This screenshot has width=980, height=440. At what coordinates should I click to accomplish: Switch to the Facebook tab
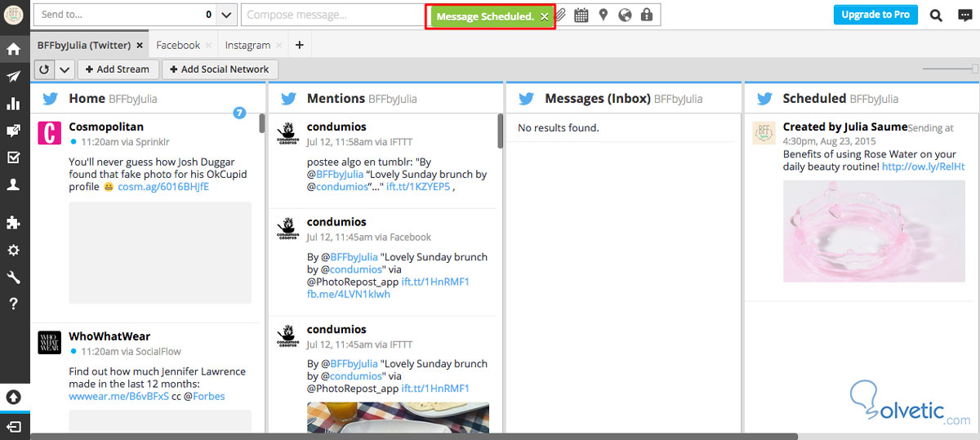[178, 46]
